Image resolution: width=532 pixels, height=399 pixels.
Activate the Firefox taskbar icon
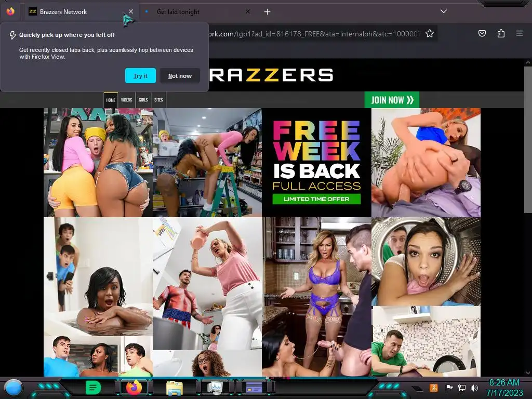pos(134,388)
